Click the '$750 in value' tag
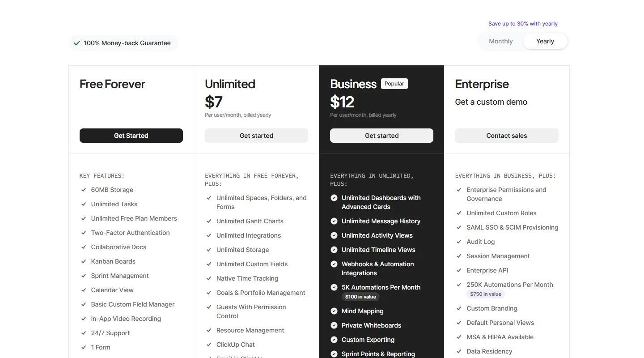This screenshot has height=358, width=644. click(x=486, y=294)
